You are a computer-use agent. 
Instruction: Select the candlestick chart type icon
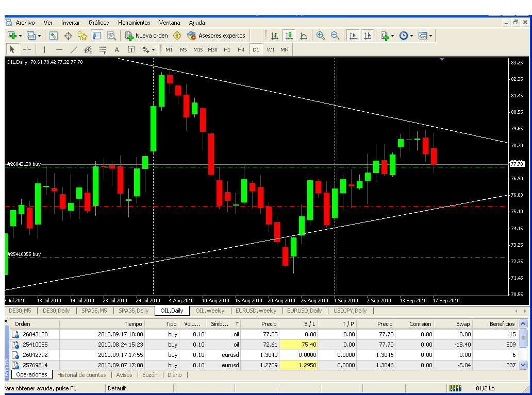point(289,35)
